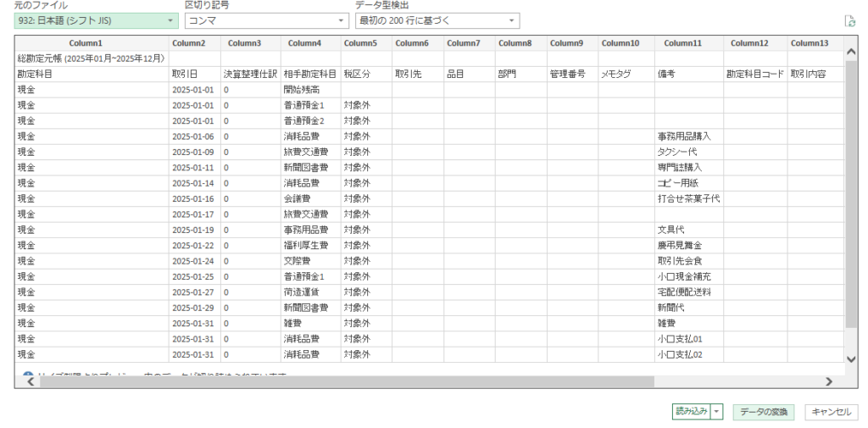Select the Column1 header
868x428 pixels.
pyautogui.click(x=92, y=43)
